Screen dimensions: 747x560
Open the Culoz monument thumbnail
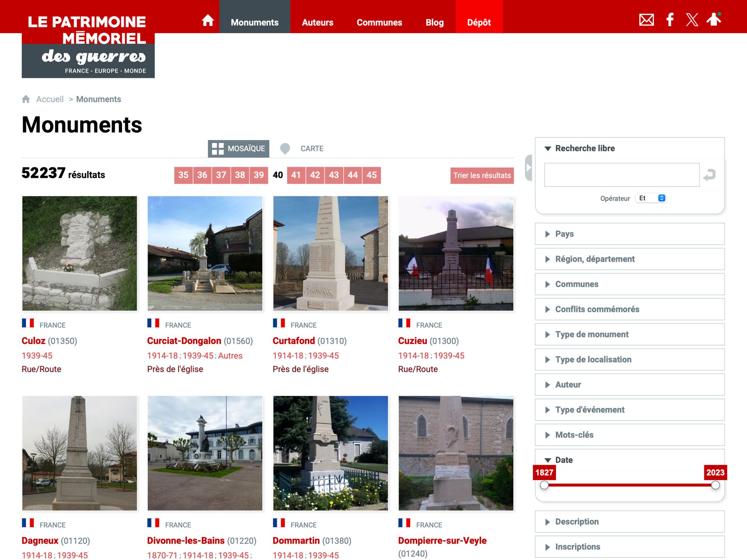coord(80,253)
